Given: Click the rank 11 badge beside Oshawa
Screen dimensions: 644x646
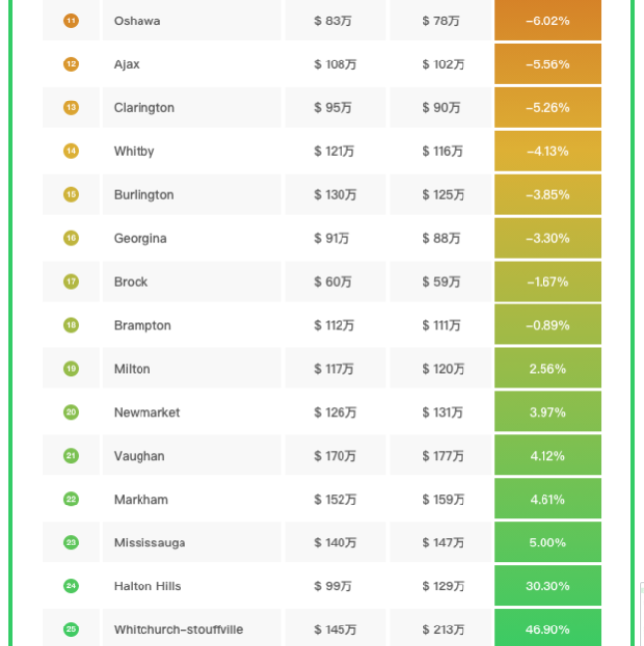Looking at the screenshot, I should click(71, 20).
